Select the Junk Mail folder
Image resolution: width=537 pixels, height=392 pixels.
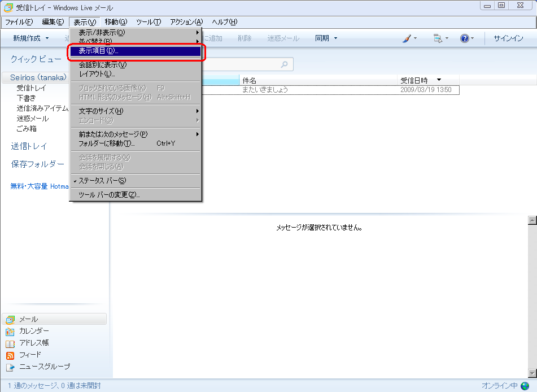click(32, 119)
